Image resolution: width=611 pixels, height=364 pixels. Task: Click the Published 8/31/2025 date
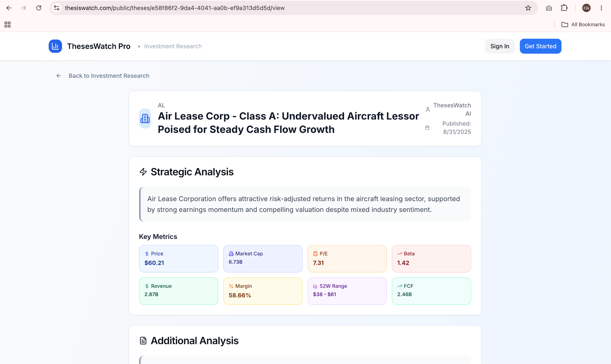[x=456, y=128]
